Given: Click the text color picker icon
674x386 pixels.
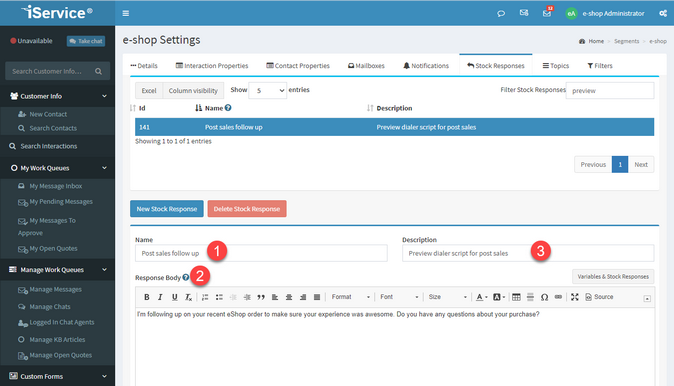Looking at the screenshot, I should coord(481,297).
